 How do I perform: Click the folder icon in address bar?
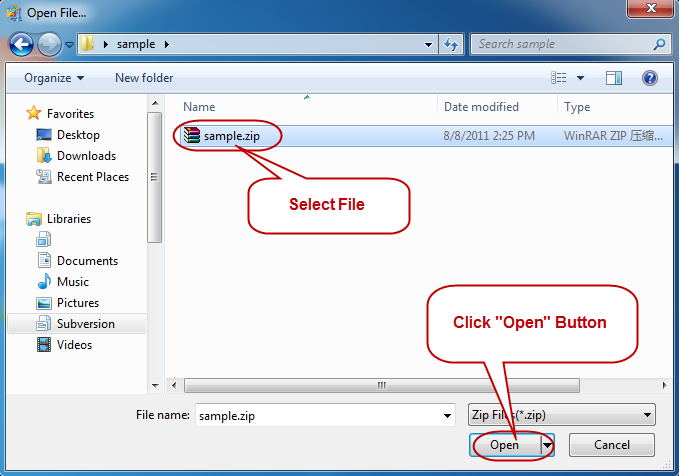[x=88, y=43]
